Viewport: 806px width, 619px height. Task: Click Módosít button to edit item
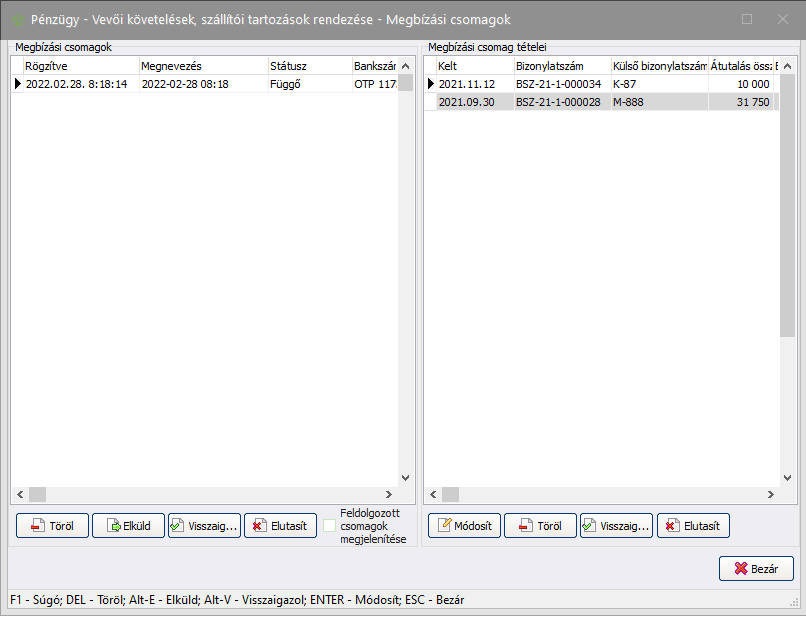[x=464, y=526]
